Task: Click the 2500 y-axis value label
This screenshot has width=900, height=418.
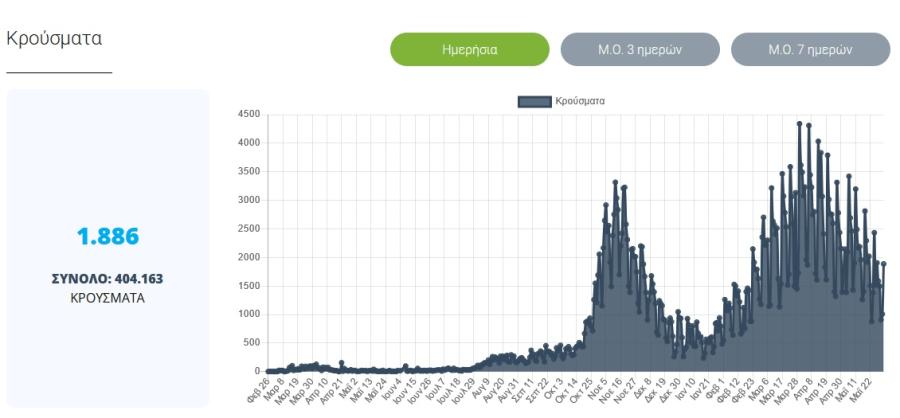Action: tap(249, 229)
